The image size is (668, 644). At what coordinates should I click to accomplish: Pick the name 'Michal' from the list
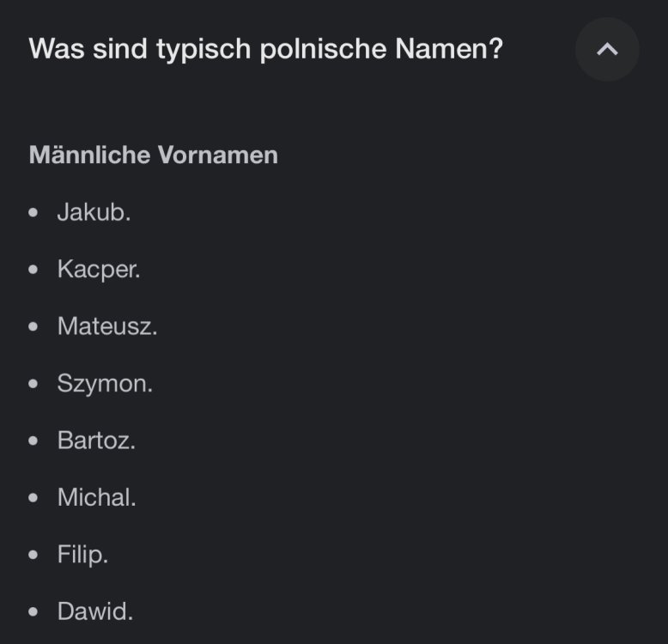pyautogui.click(x=95, y=497)
